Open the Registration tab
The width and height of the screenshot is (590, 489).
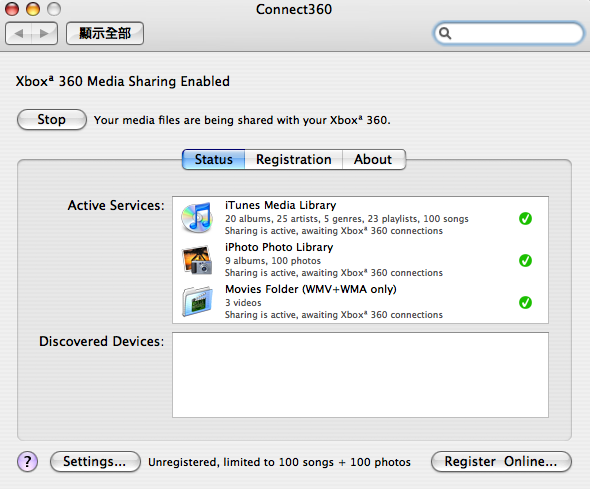pyautogui.click(x=293, y=159)
